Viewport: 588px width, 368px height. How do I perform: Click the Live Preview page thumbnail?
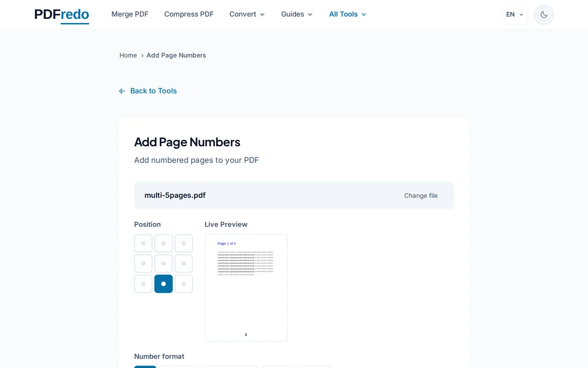pyautogui.click(x=246, y=287)
